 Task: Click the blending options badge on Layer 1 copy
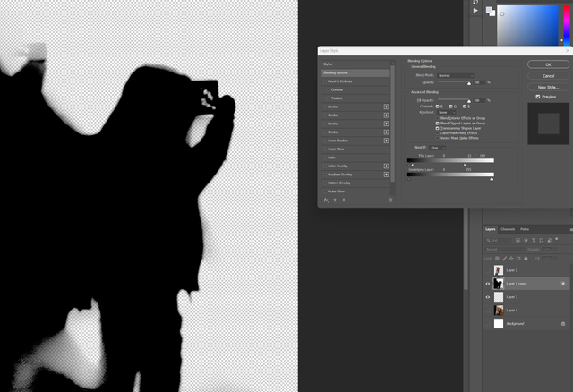[x=563, y=284]
